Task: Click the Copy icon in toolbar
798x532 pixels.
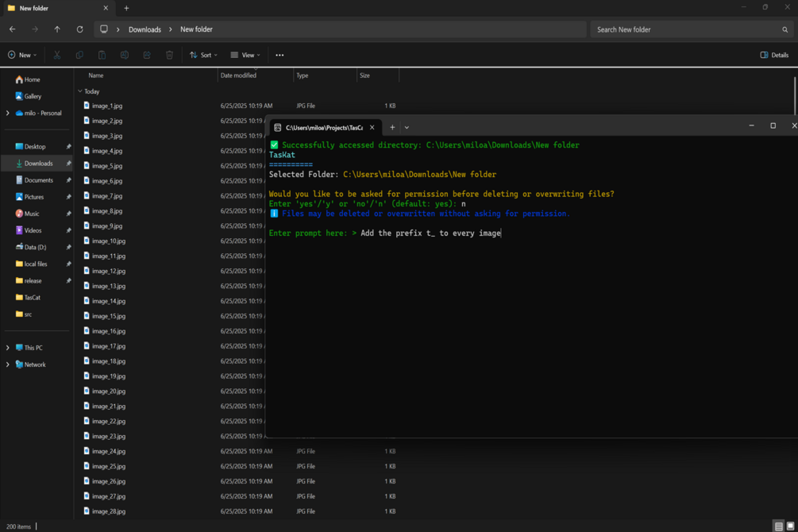Action: point(79,55)
